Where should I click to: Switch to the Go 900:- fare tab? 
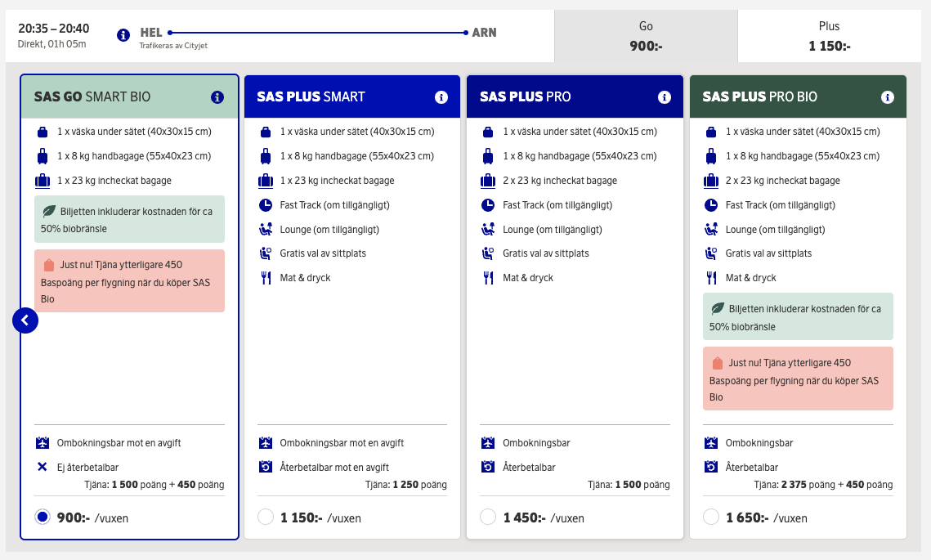point(646,36)
